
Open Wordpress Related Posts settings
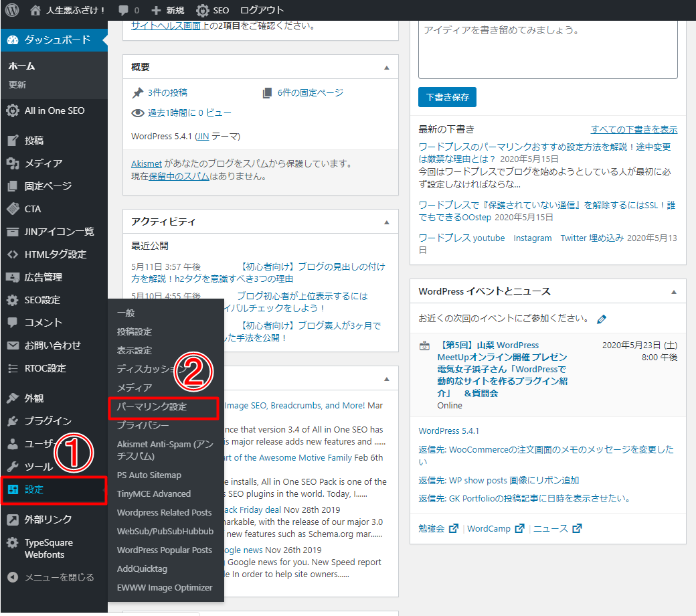pyautogui.click(x=164, y=512)
